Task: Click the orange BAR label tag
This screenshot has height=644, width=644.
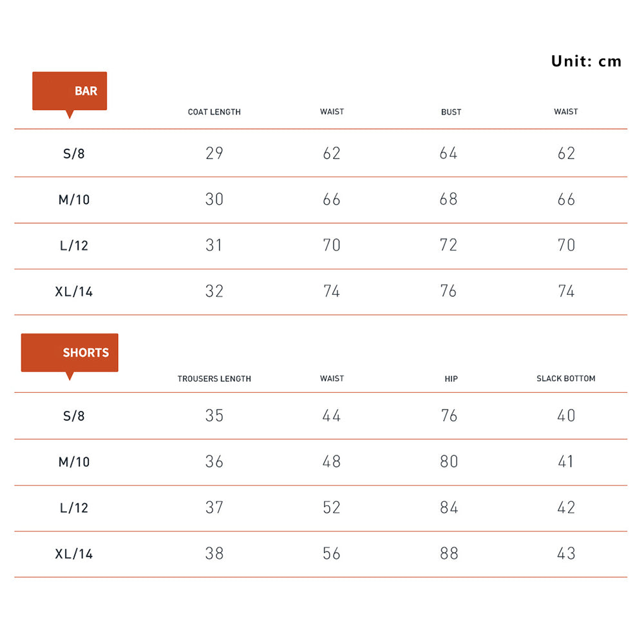Action: point(70,91)
